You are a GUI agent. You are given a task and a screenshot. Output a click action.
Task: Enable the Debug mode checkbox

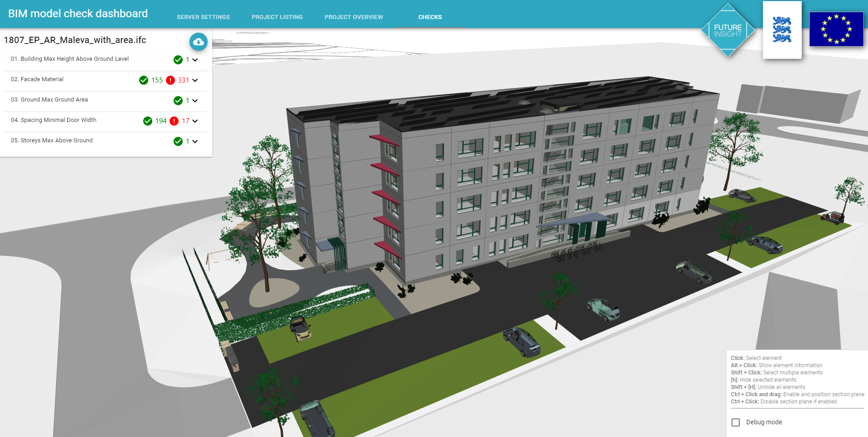coord(736,422)
